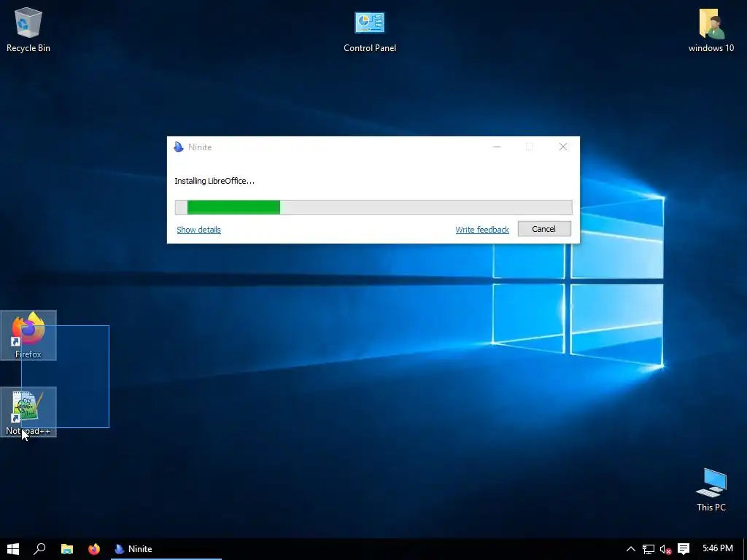Viewport: 747px width, 560px height.
Task: Select the windows 10 user folder icon
Action: click(711, 31)
